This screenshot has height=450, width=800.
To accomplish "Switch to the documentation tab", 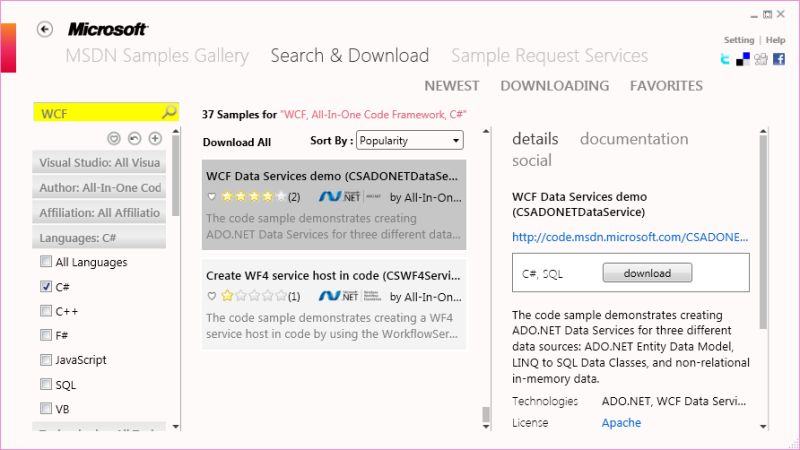I will click(x=634, y=139).
